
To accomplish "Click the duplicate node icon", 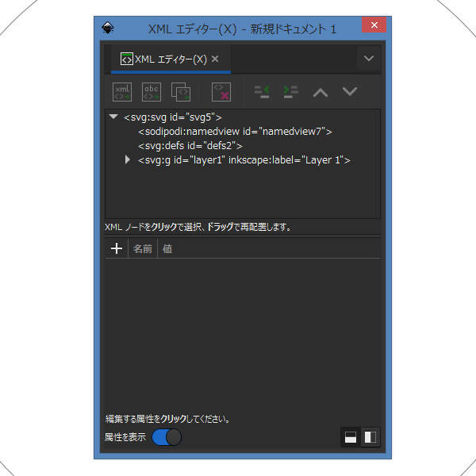I will click(181, 92).
